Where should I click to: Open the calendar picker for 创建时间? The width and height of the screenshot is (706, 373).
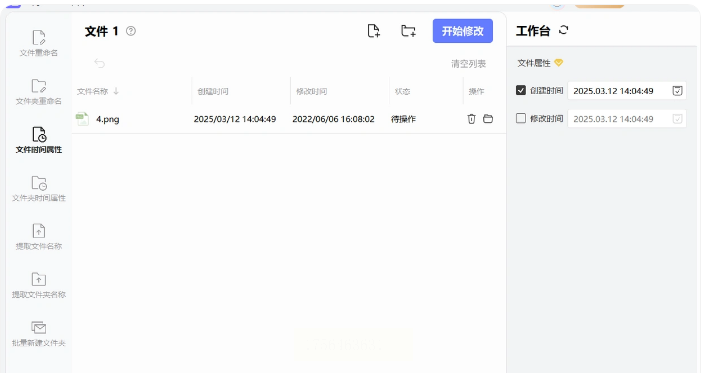pyautogui.click(x=677, y=91)
